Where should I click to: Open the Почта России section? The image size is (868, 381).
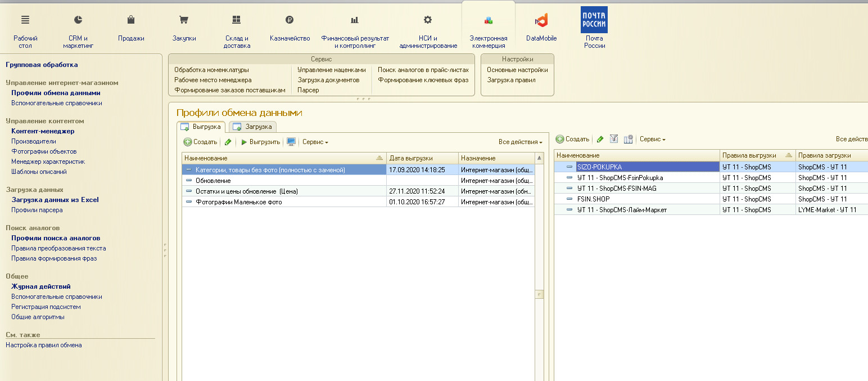594,28
